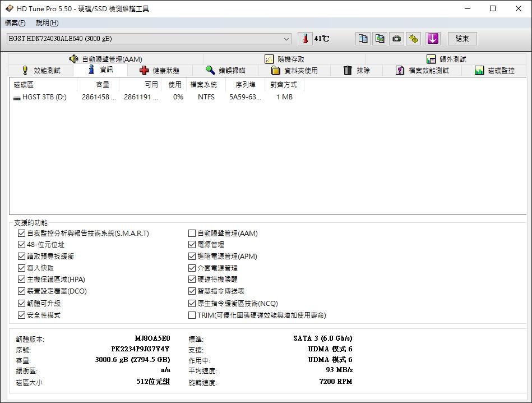Switch to 抹除 tab

[x=357, y=70]
